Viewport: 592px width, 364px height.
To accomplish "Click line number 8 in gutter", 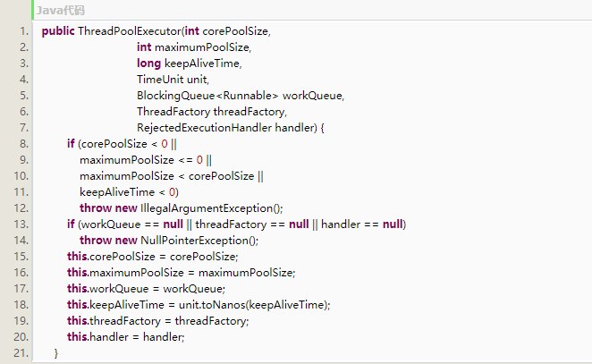I will [x=24, y=144].
